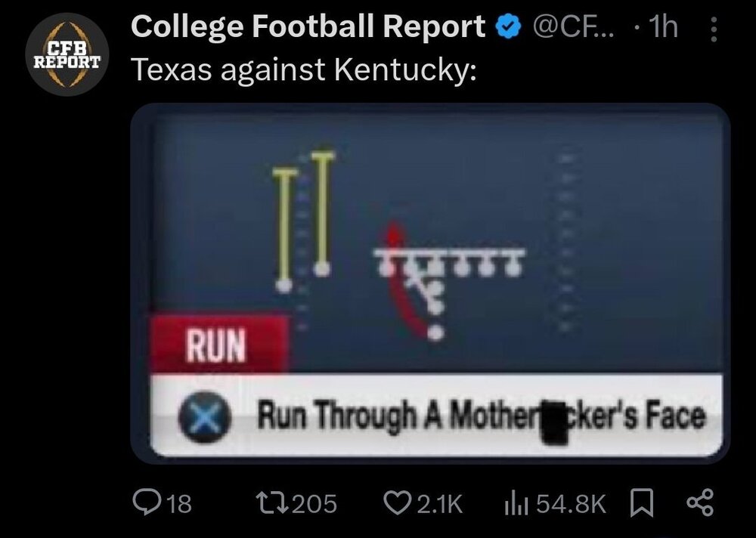
Task: Click the red RUN label in image
Action: (218, 345)
